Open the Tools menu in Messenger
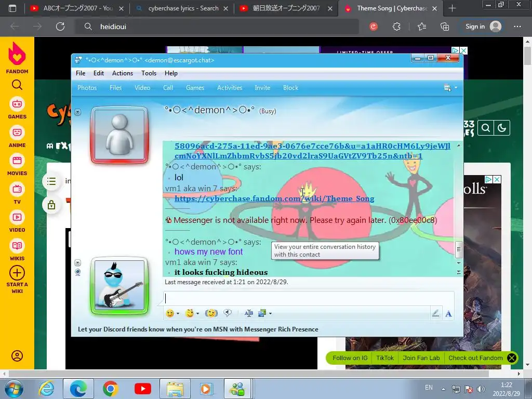The image size is (532, 399). (x=149, y=73)
